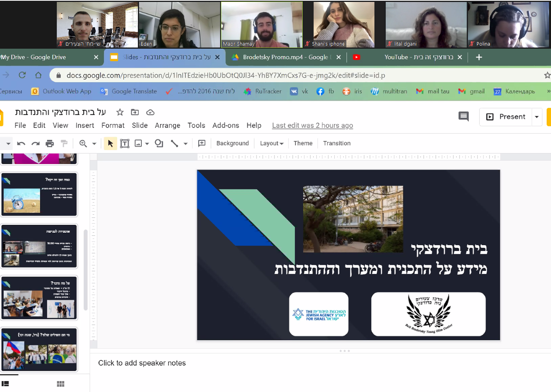This screenshot has width=551, height=392.
Task: Switch to filmstrip view
Action: [5, 384]
